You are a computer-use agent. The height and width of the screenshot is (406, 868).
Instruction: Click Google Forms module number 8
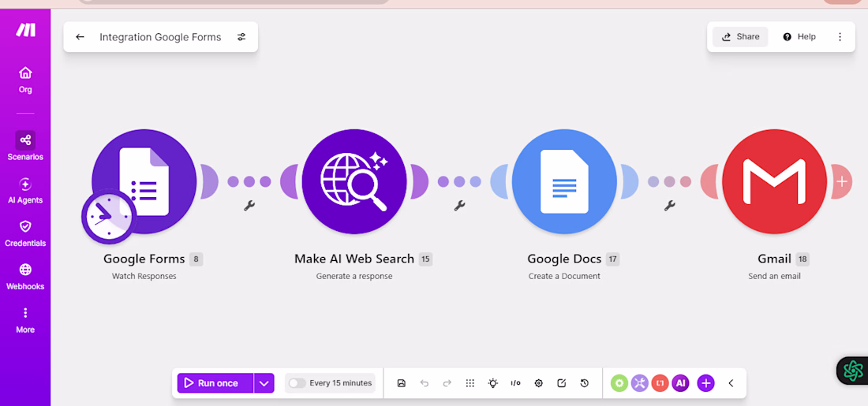click(x=196, y=259)
